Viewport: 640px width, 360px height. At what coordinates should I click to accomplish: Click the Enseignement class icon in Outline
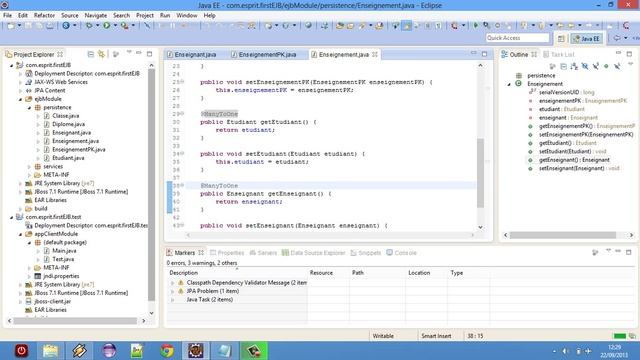click(518, 84)
